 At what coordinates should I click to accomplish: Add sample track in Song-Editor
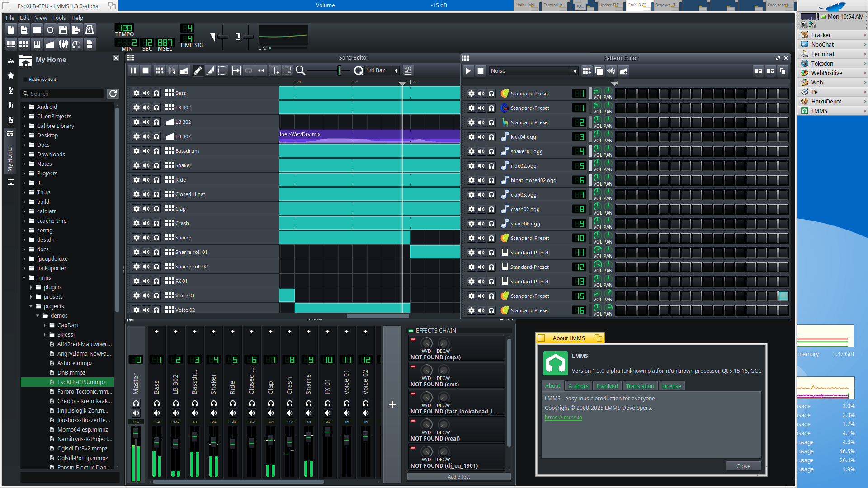172,70
